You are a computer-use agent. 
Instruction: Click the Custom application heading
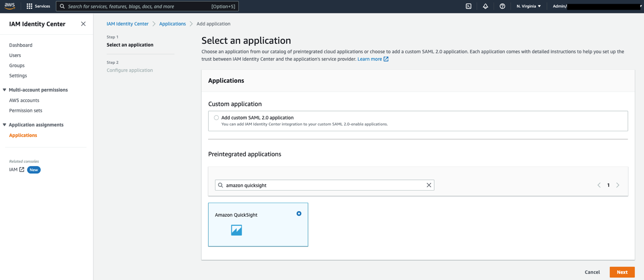point(235,104)
